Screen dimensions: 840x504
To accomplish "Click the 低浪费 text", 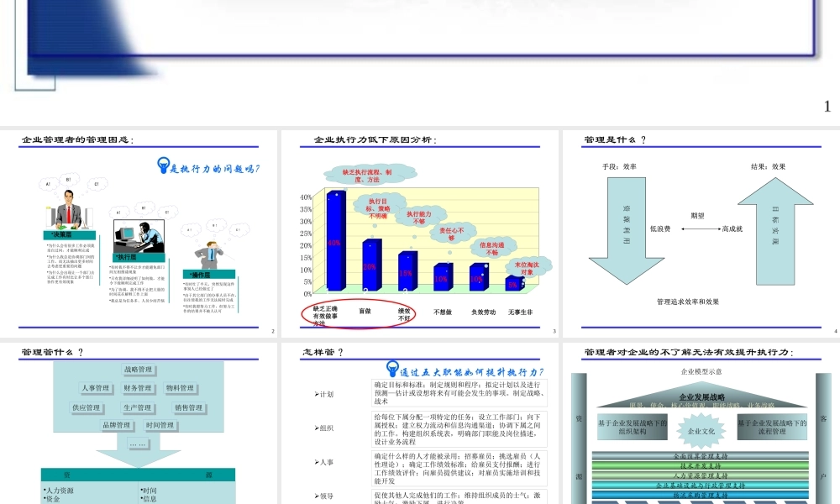I will [x=660, y=228].
